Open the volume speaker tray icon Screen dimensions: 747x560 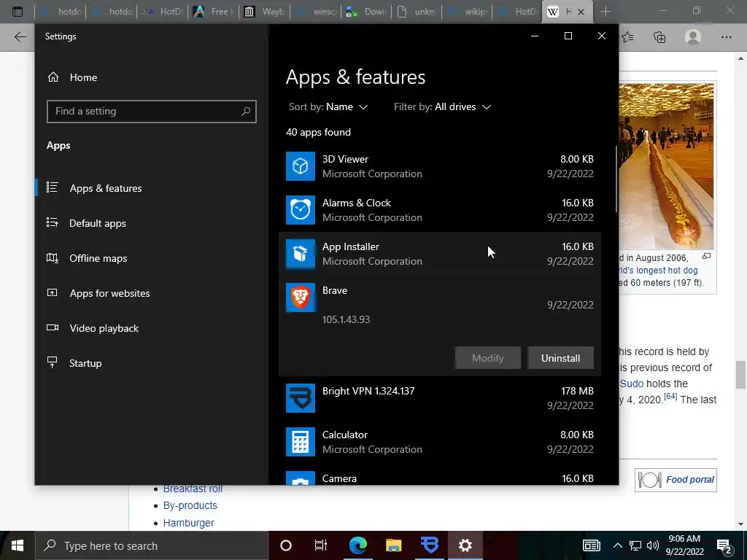click(x=653, y=545)
